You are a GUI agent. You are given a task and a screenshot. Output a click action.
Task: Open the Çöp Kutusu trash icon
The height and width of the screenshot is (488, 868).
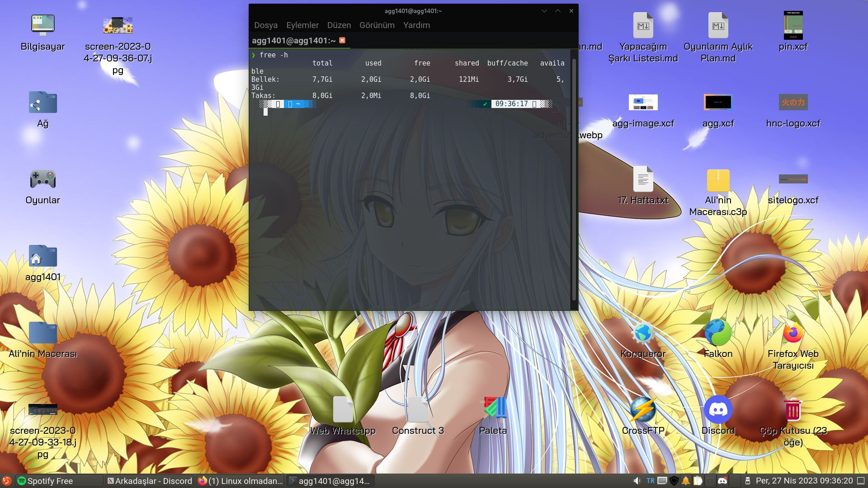pos(793,410)
